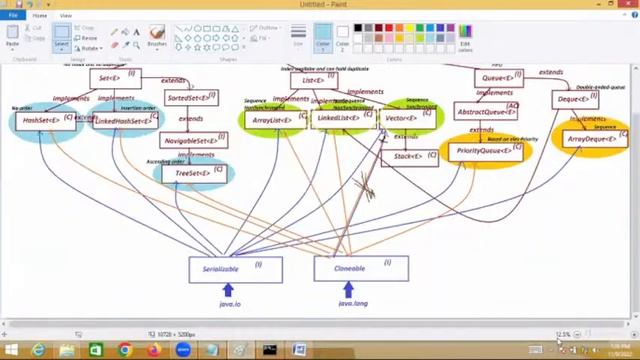Click the Edit colors button
This screenshot has height=360, width=640.
coord(465,38)
